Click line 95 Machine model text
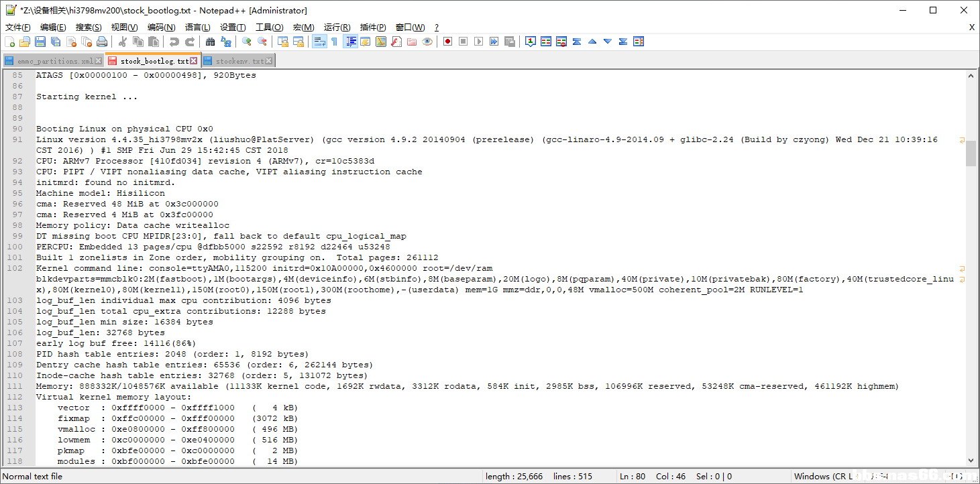Image resolution: width=980 pixels, height=484 pixels. click(101, 193)
